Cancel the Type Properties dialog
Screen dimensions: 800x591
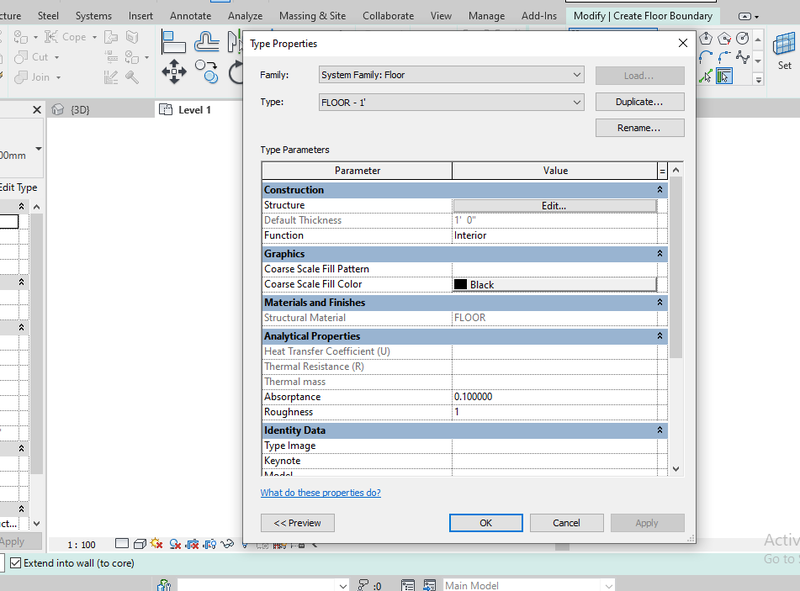[566, 523]
